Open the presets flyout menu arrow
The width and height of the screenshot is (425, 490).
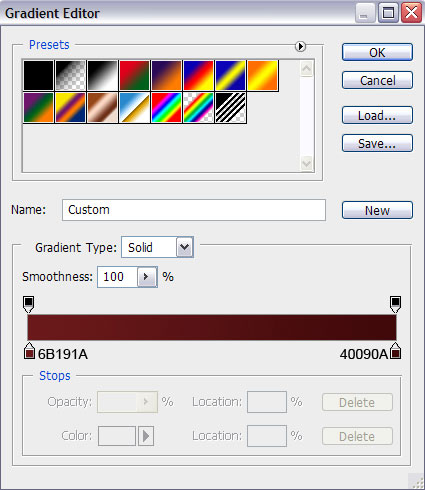[300, 46]
